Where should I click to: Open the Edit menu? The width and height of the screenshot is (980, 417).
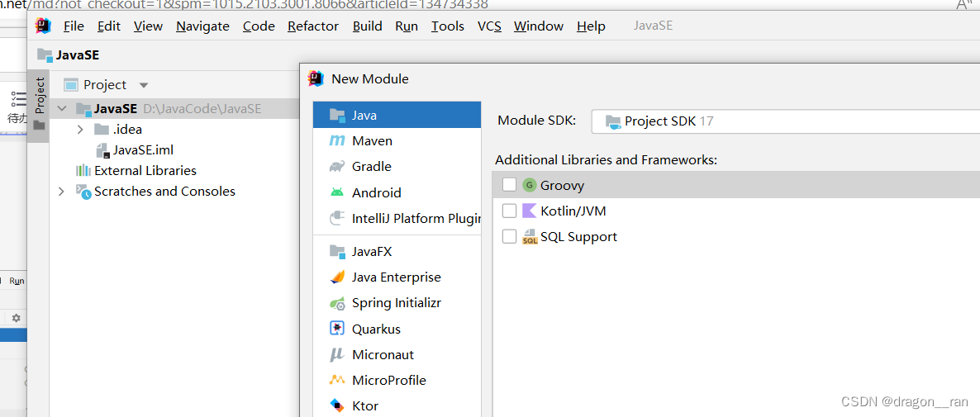(109, 26)
